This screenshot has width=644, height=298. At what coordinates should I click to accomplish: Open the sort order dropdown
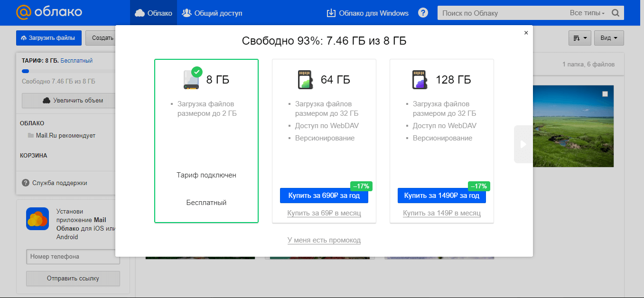pyautogui.click(x=580, y=38)
